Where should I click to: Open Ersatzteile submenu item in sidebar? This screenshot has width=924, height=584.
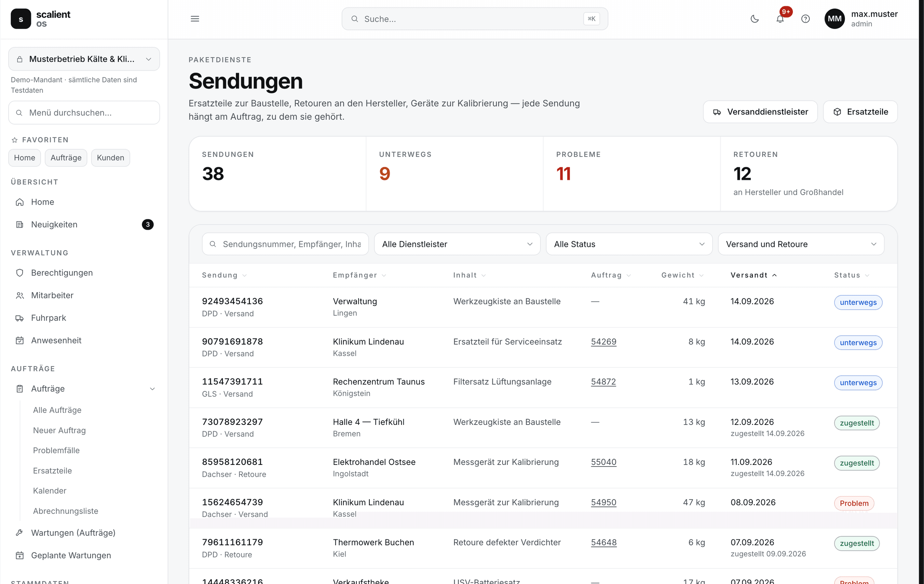click(53, 471)
